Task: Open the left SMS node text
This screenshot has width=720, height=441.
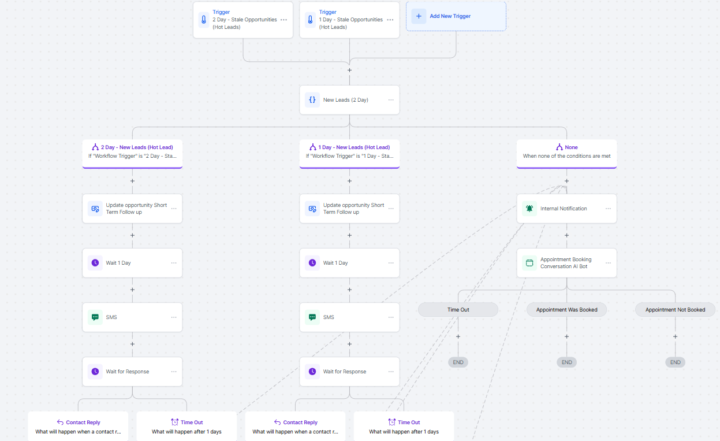Action: click(111, 317)
